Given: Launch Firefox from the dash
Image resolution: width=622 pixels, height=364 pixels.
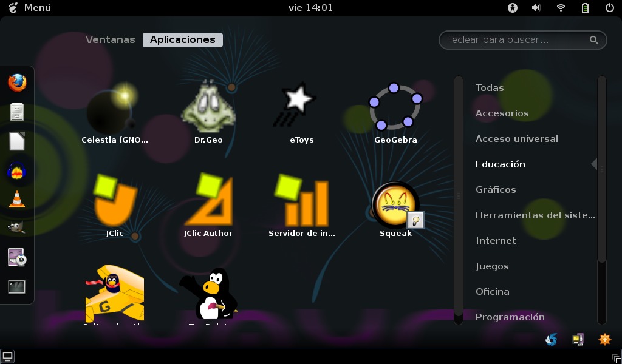Looking at the screenshot, I should coord(17,83).
